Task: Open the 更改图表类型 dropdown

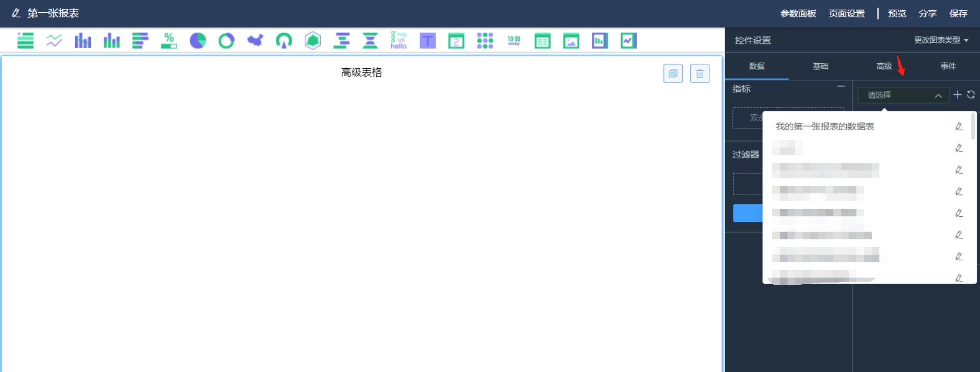Action: (941, 40)
